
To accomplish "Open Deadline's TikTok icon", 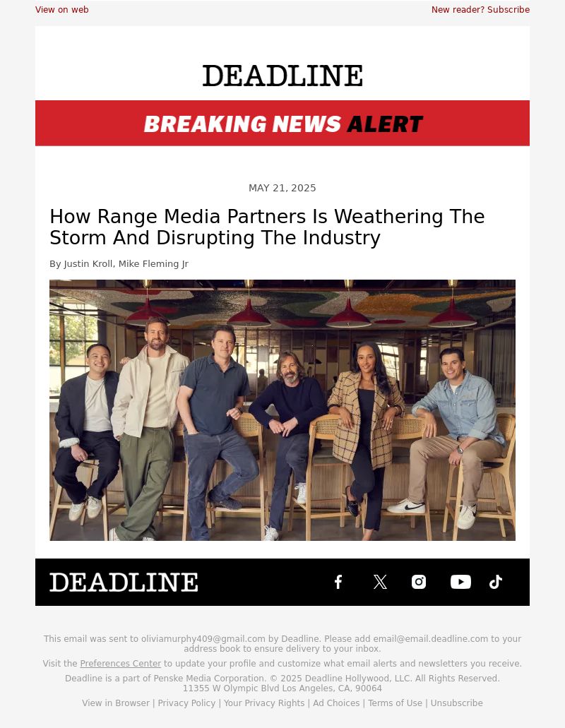I will click(x=496, y=582).
